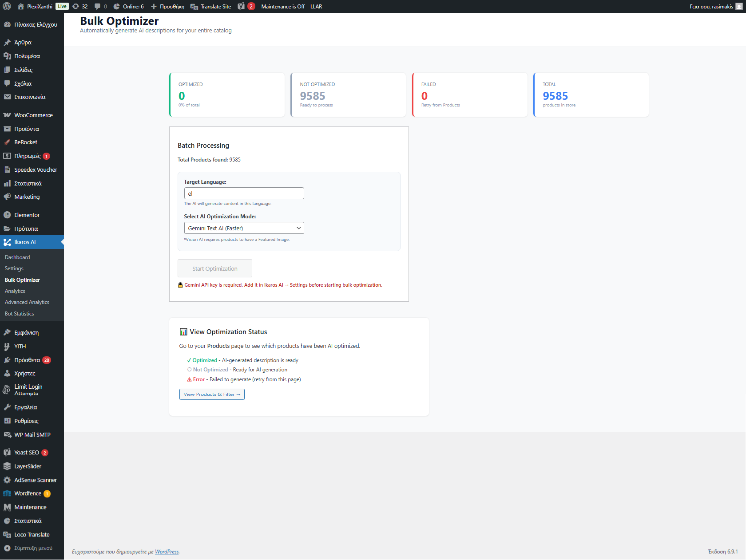
Task: Open the updates icon showing 32
Action: tap(75, 6)
